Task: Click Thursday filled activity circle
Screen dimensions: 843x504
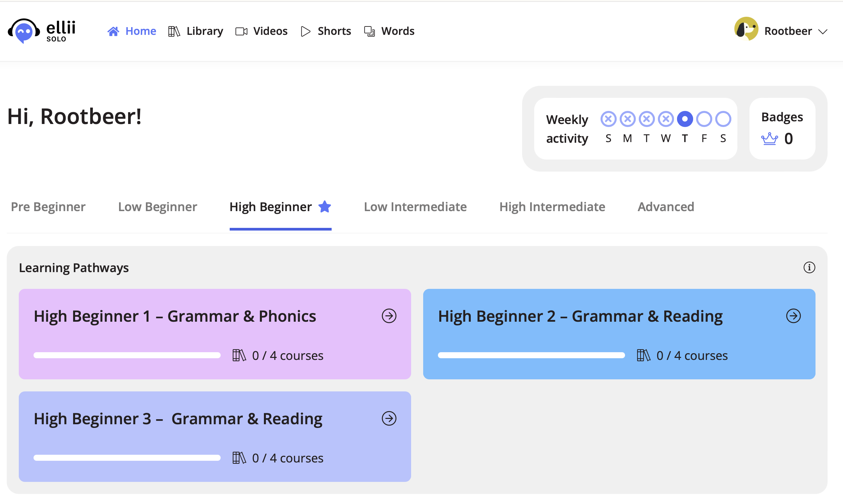Action: 685,119
